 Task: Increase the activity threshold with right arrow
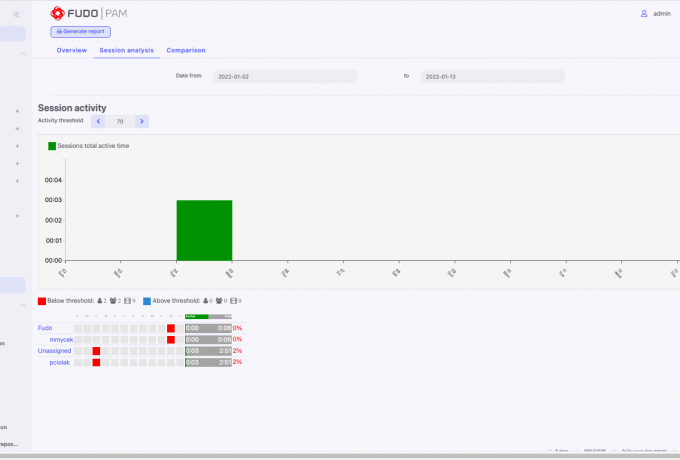pos(142,121)
